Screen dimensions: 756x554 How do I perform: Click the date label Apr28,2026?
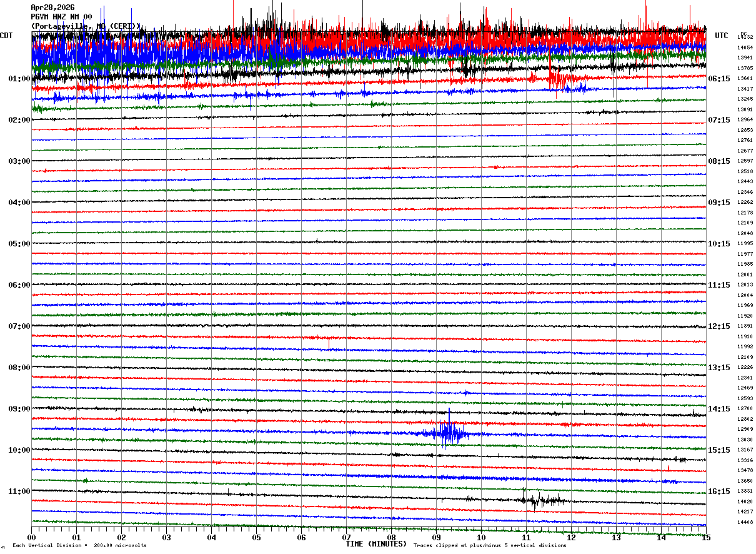52,8
